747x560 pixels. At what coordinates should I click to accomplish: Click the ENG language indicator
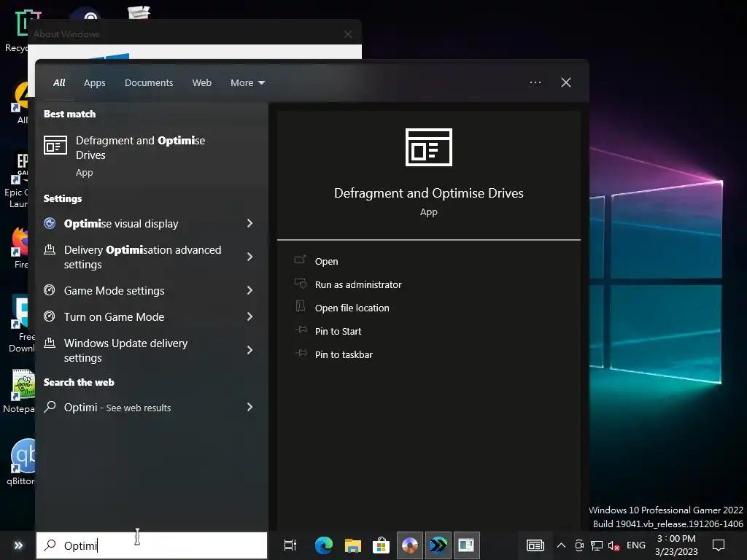click(635, 545)
